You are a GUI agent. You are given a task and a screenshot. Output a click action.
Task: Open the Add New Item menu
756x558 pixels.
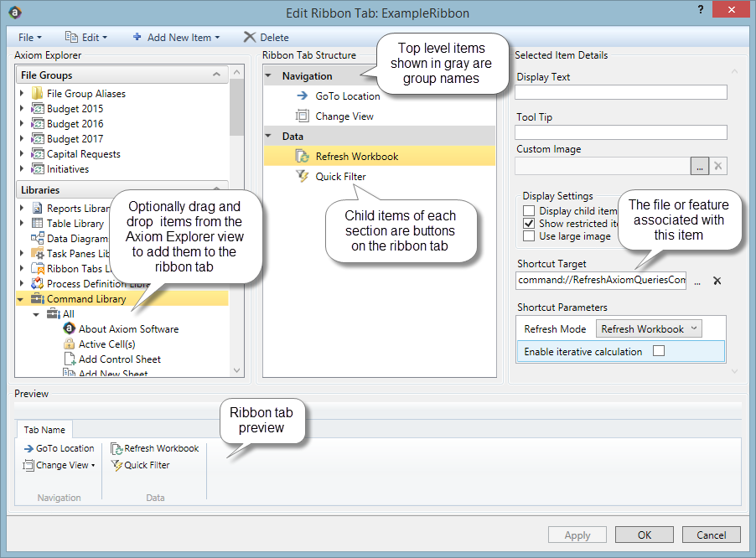tap(177, 37)
